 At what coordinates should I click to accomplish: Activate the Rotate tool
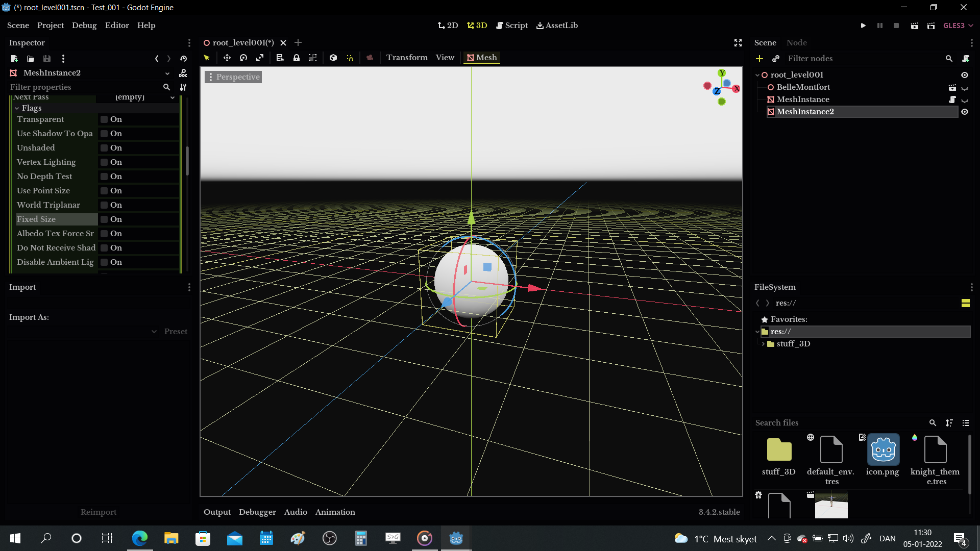243,58
